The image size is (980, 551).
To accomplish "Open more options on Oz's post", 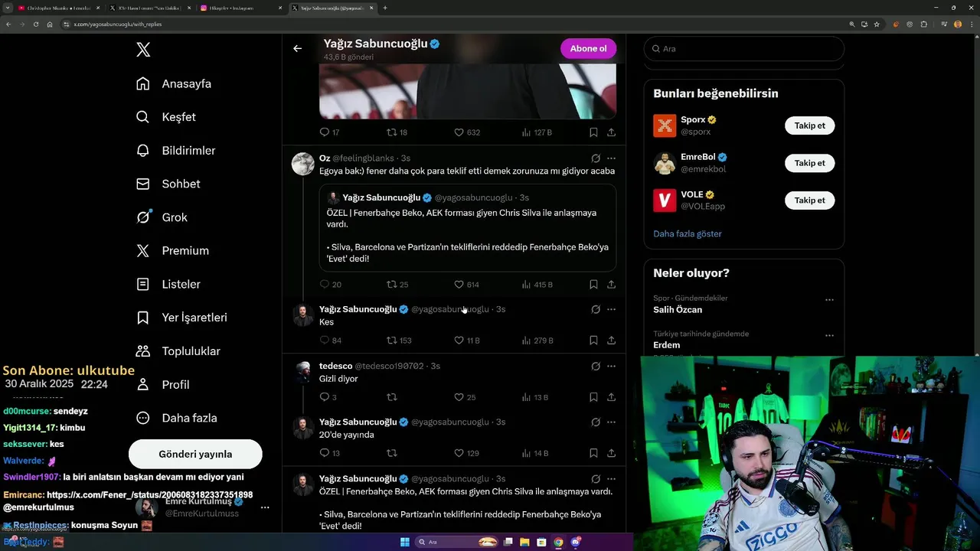I will coord(611,158).
